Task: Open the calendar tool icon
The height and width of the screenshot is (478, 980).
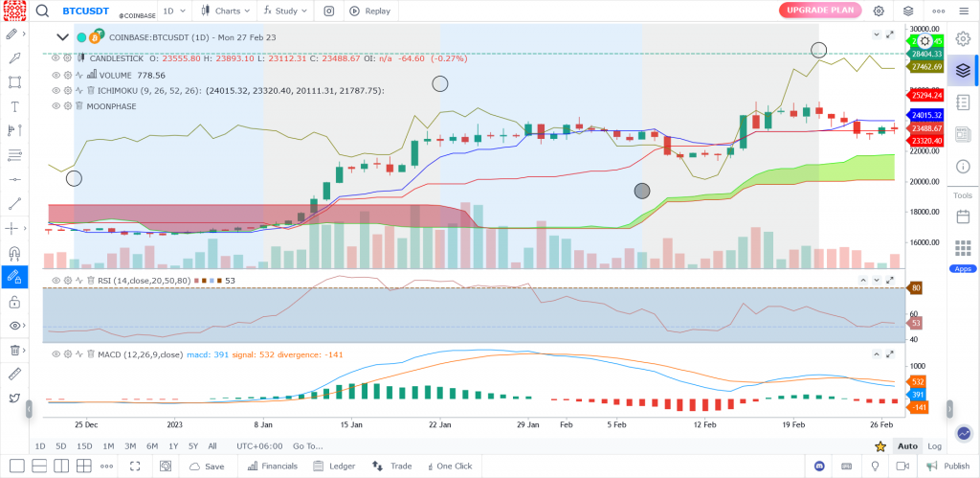Action: [963, 216]
